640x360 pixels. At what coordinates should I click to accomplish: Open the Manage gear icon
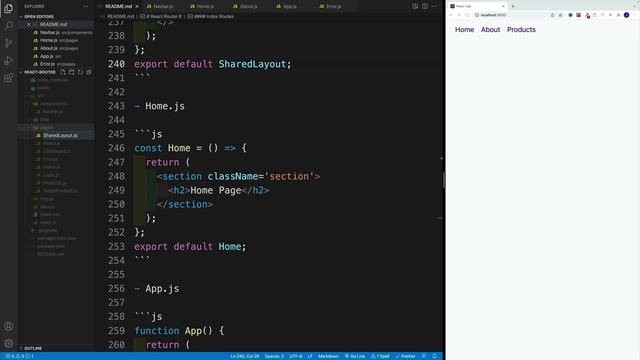coord(8,343)
